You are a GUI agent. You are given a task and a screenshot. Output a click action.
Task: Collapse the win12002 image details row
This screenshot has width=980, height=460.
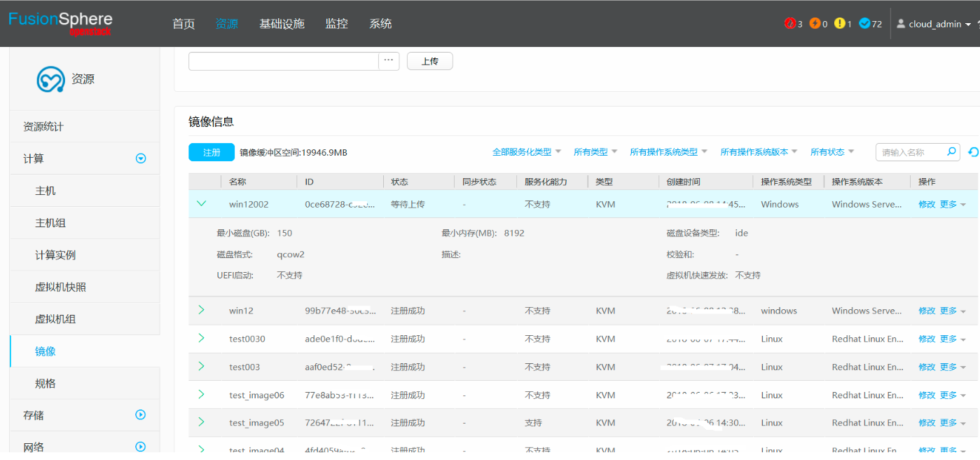click(202, 203)
